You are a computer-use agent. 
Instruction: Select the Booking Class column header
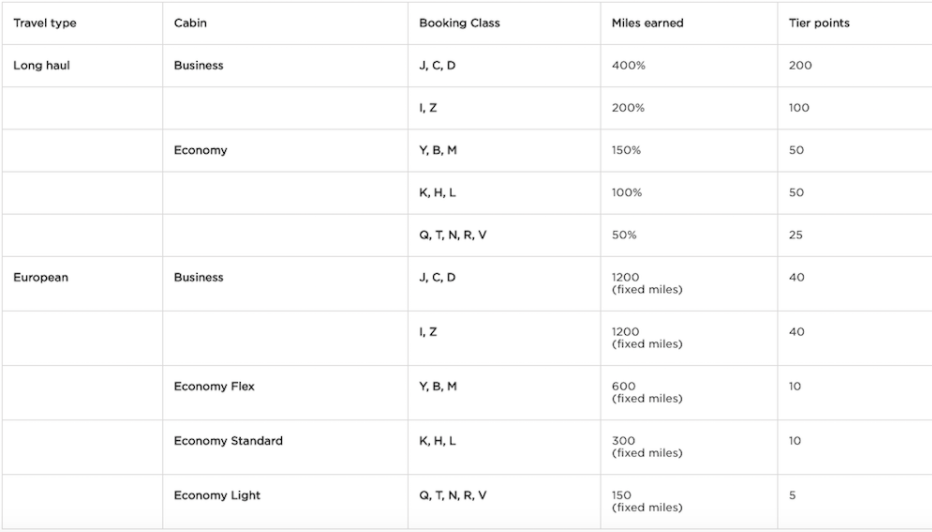pos(459,23)
